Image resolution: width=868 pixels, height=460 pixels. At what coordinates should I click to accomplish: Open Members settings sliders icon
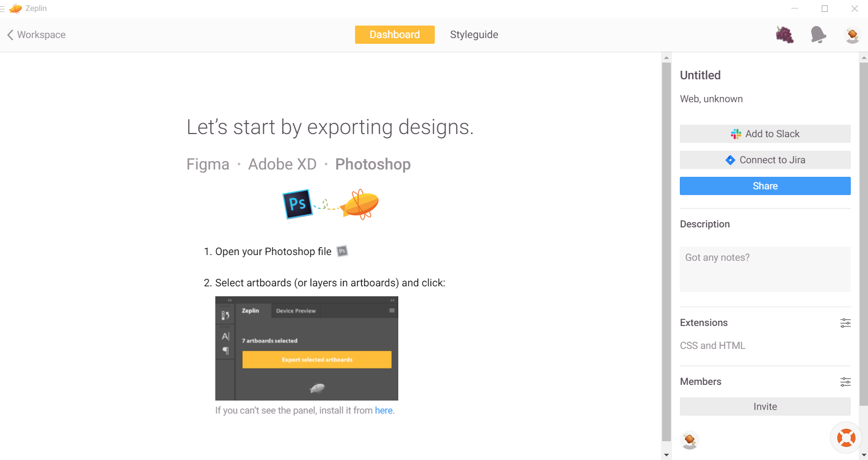846,382
